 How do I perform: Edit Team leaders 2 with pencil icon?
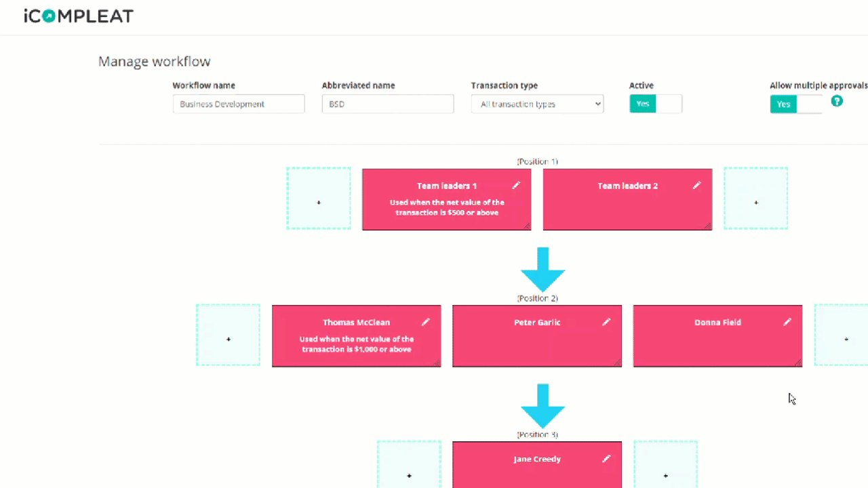point(696,185)
